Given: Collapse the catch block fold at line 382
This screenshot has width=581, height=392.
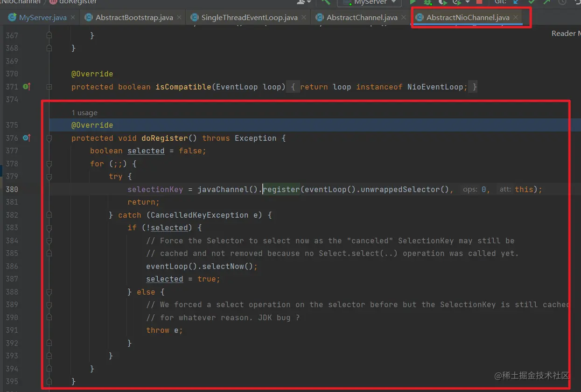Looking at the screenshot, I should pyautogui.click(x=49, y=215).
